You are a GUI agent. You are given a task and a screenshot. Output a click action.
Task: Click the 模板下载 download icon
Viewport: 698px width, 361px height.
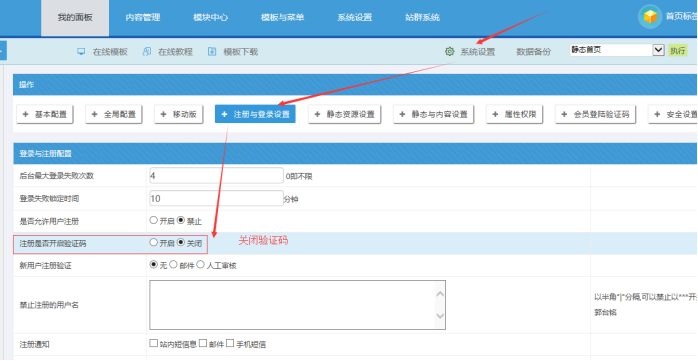[x=212, y=51]
